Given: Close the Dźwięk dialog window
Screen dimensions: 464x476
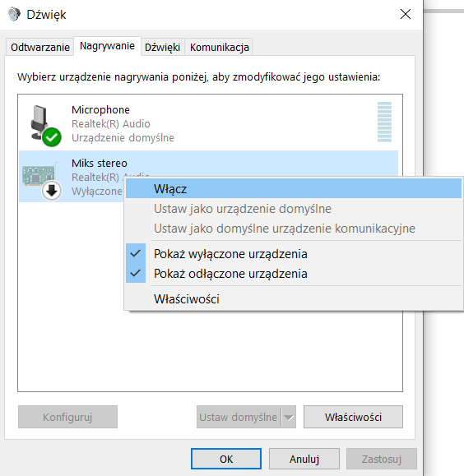Looking at the screenshot, I should pyautogui.click(x=406, y=14).
